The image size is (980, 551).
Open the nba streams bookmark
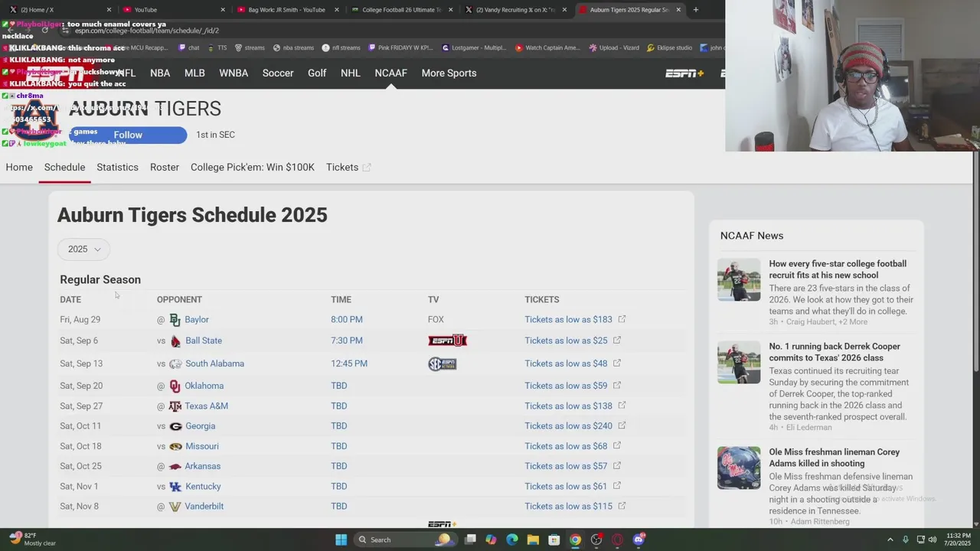tap(293, 47)
